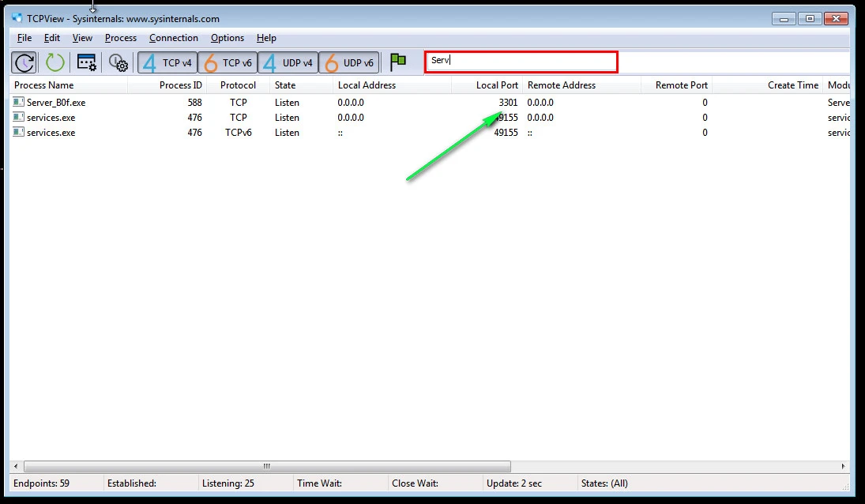Click Update: 2 sec status entry

[x=514, y=483]
